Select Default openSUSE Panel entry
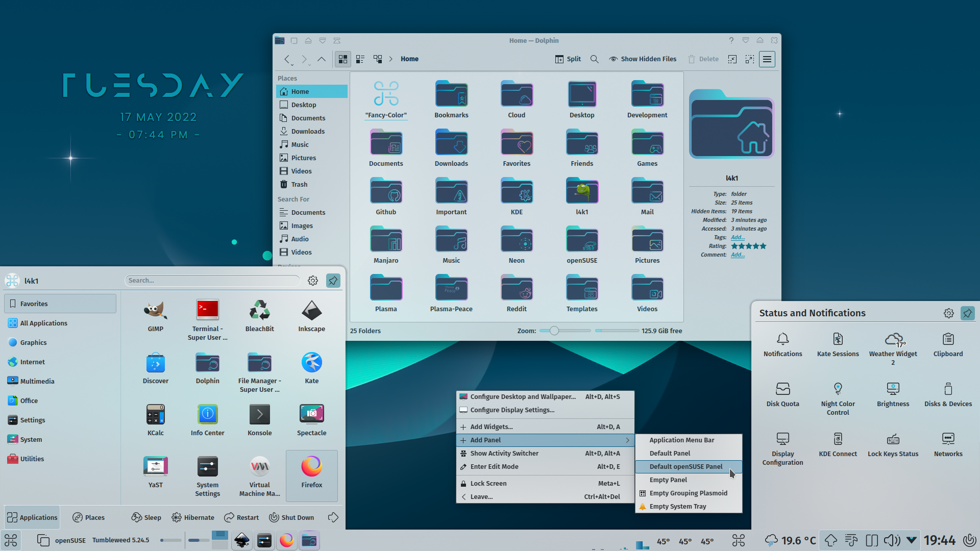 [x=689, y=467]
